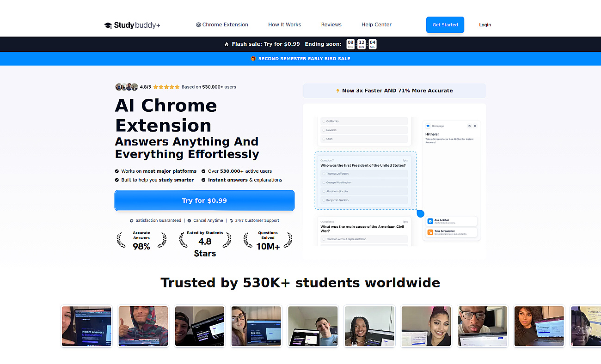601x364 pixels.
Task: Click the AI Chrome Extension headline
Action: tap(166, 115)
